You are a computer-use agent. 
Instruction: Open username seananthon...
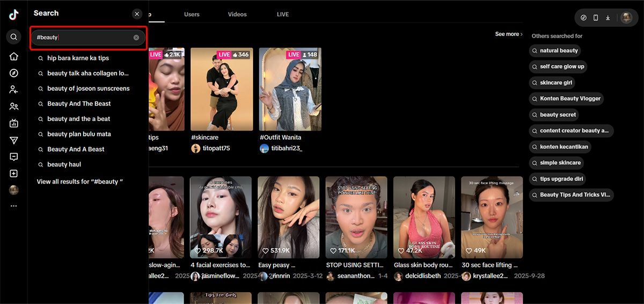[357, 276]
